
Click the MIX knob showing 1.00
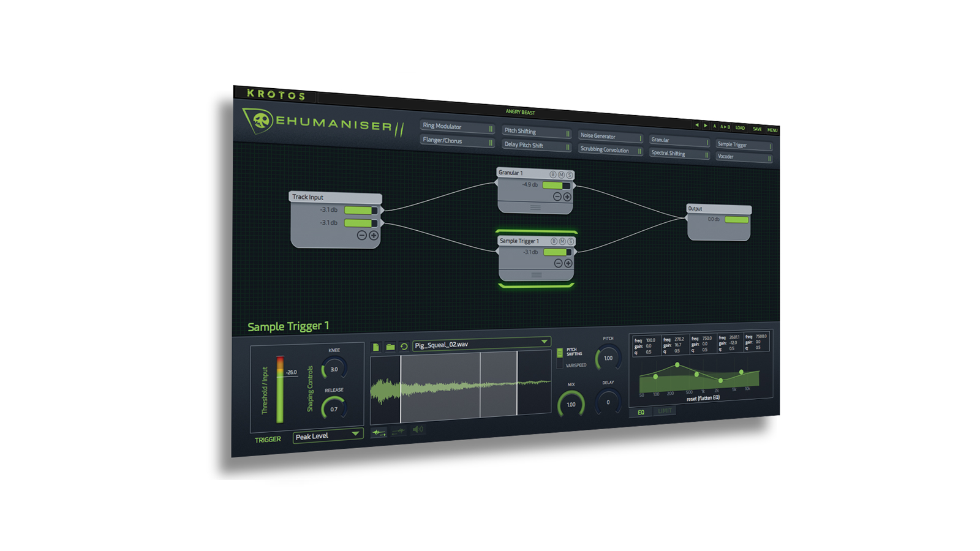point(571,405)
